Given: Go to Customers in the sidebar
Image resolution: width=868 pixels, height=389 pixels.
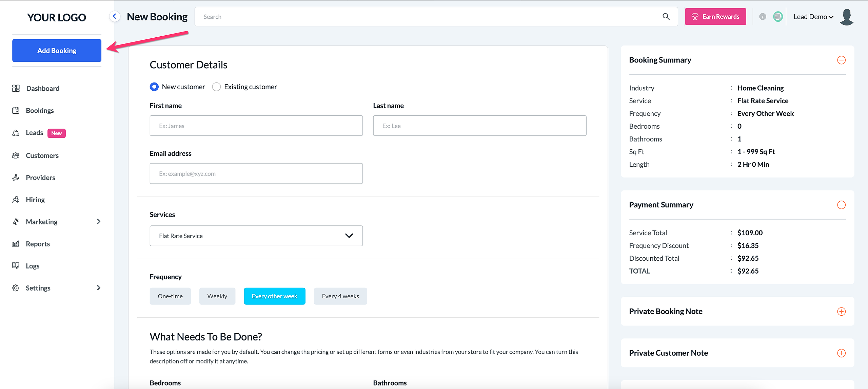Looking at the screenshot, I should pyautogui.click(x=42, y=155).
